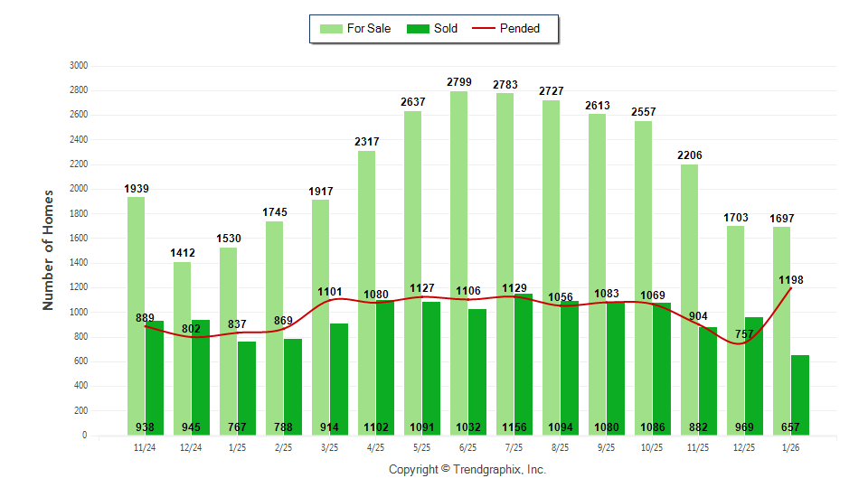
Task: Click the 3/25 x-axis label
Action: pos(329,447)
